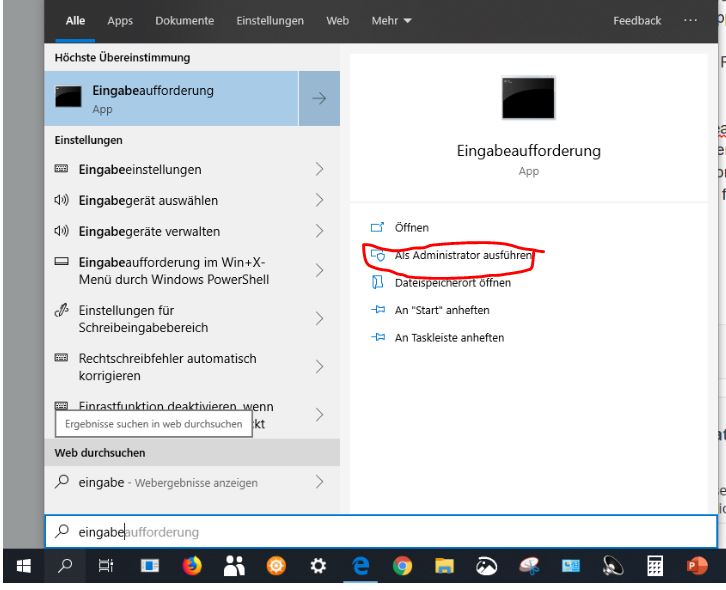Open Eingabeeinstellungen settings result

click(192, 169)
